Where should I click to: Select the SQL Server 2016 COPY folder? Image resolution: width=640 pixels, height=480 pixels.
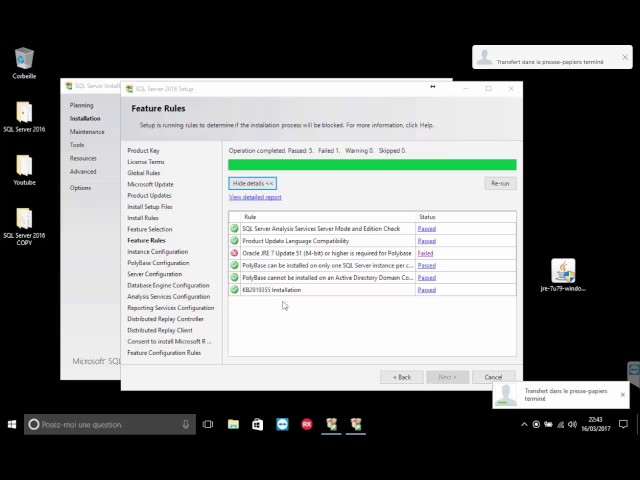point(24,225)
